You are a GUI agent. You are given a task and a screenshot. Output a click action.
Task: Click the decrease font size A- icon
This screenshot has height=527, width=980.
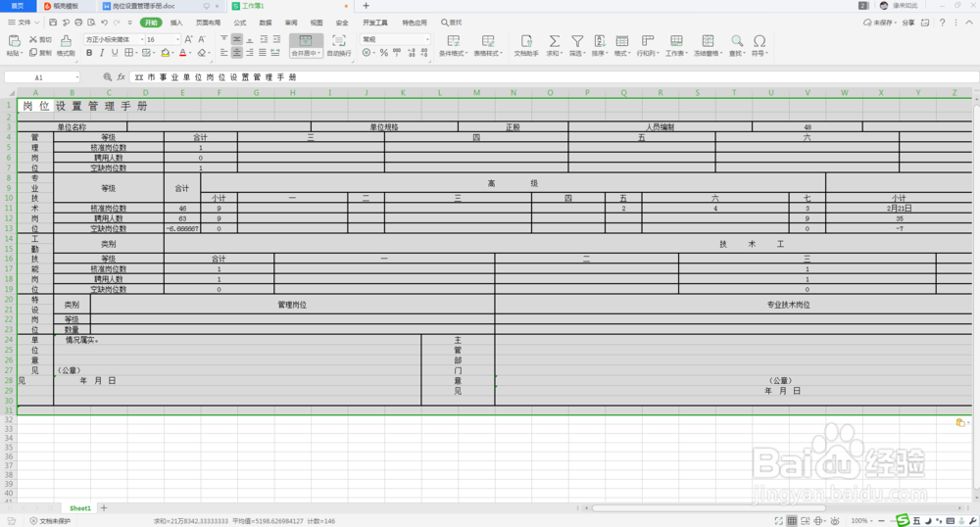[x=202, y=39]
